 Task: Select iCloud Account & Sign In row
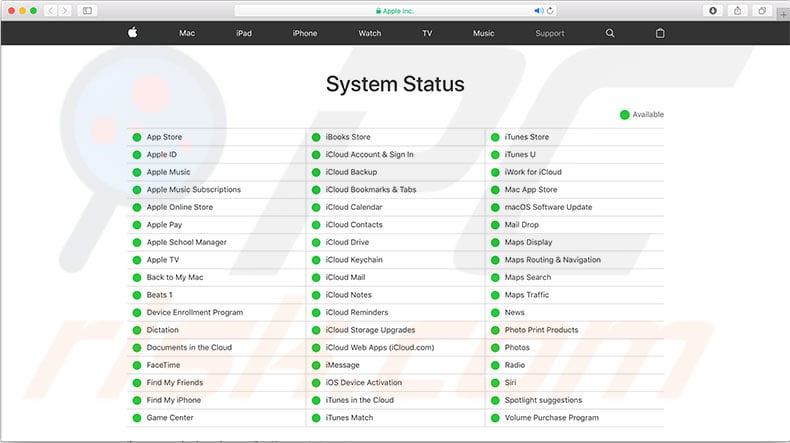396,155
